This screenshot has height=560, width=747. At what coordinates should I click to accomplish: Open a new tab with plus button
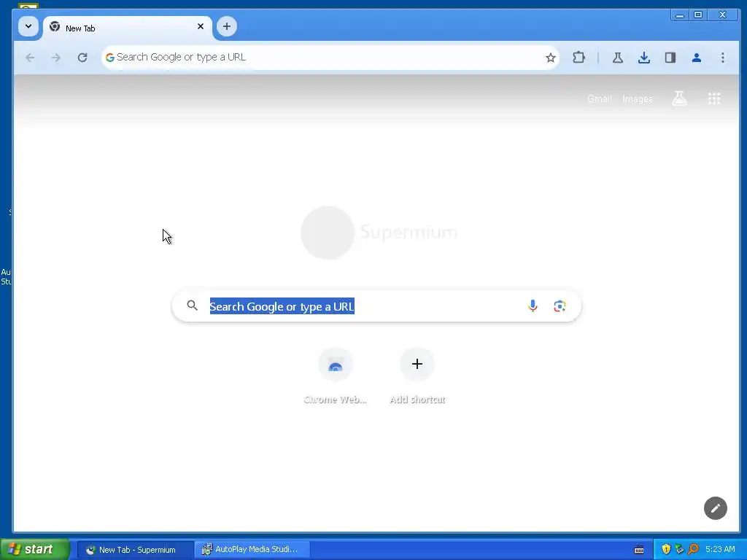tap(227, 26)
